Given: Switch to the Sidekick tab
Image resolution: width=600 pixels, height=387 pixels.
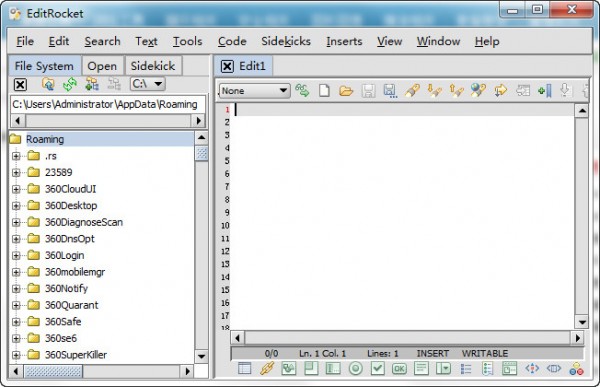Looking at the screenshot, I should click(x=153, y=66).
